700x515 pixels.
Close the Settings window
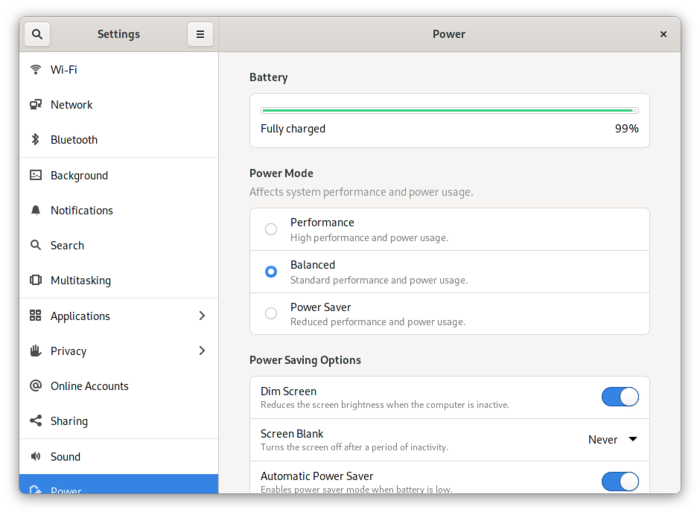[x=663, y=34]
